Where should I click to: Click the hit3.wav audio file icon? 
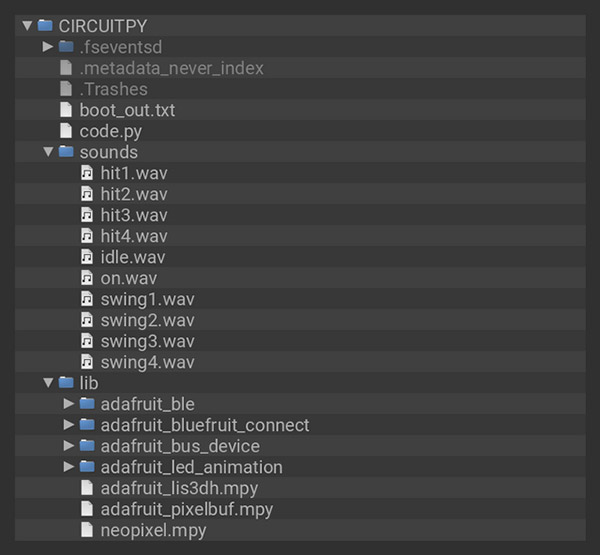pos(87,215)
